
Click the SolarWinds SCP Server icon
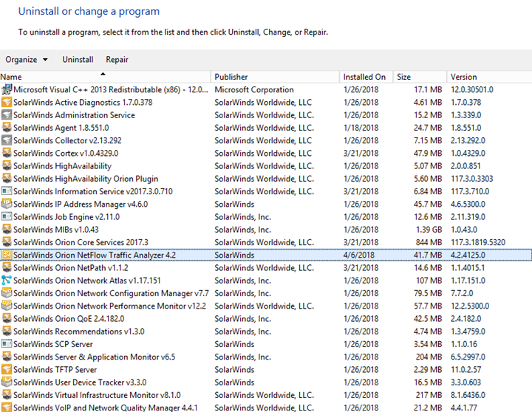[x=7, y=344]
